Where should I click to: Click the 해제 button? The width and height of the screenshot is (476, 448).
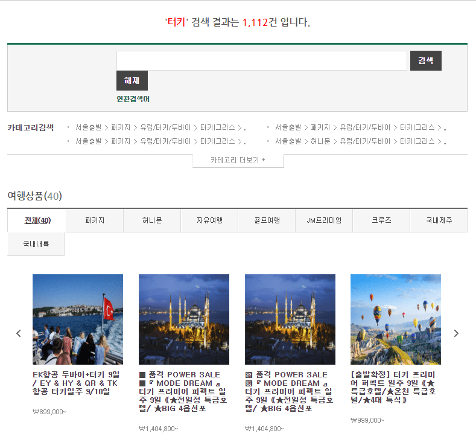(132, 80)
